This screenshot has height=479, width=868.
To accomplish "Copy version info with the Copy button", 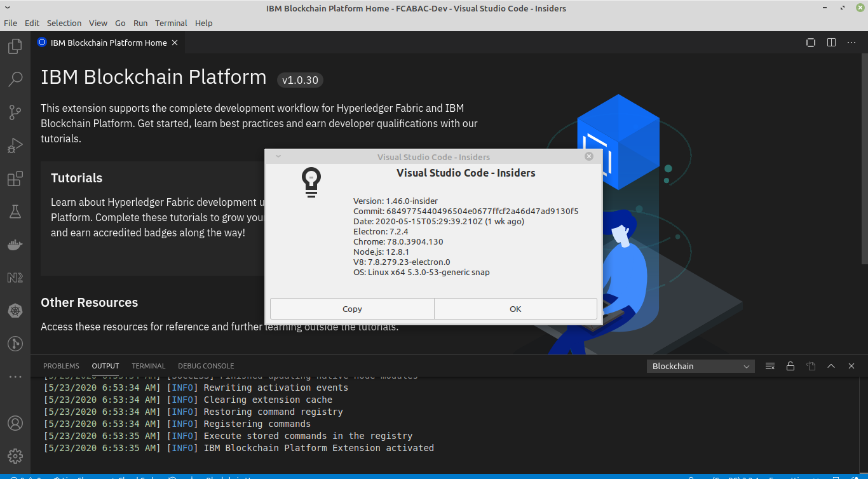I will pyautogui.click(x=351, y=309).
